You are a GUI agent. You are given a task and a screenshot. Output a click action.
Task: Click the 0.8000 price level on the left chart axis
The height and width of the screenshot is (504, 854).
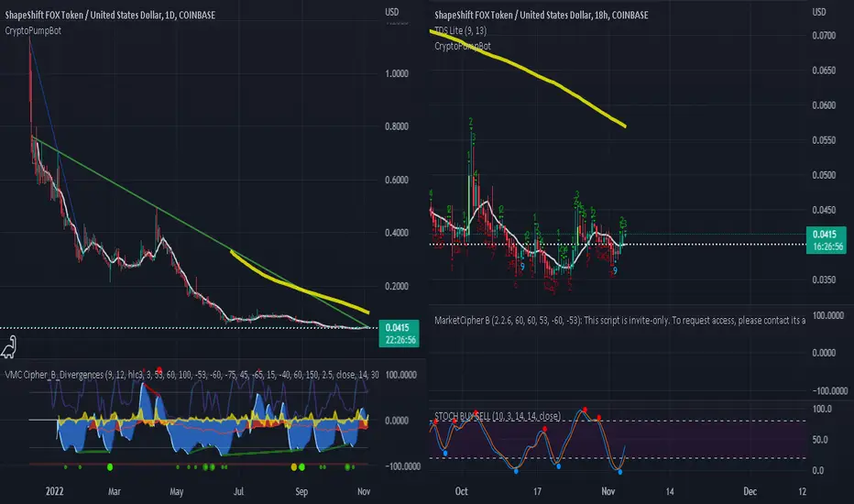(x=397, y=126)
